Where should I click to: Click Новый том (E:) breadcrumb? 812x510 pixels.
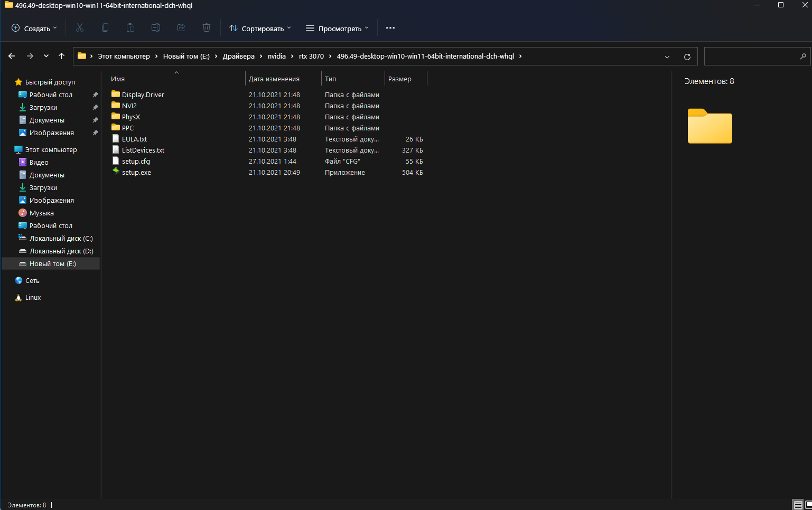coord(186,56)
